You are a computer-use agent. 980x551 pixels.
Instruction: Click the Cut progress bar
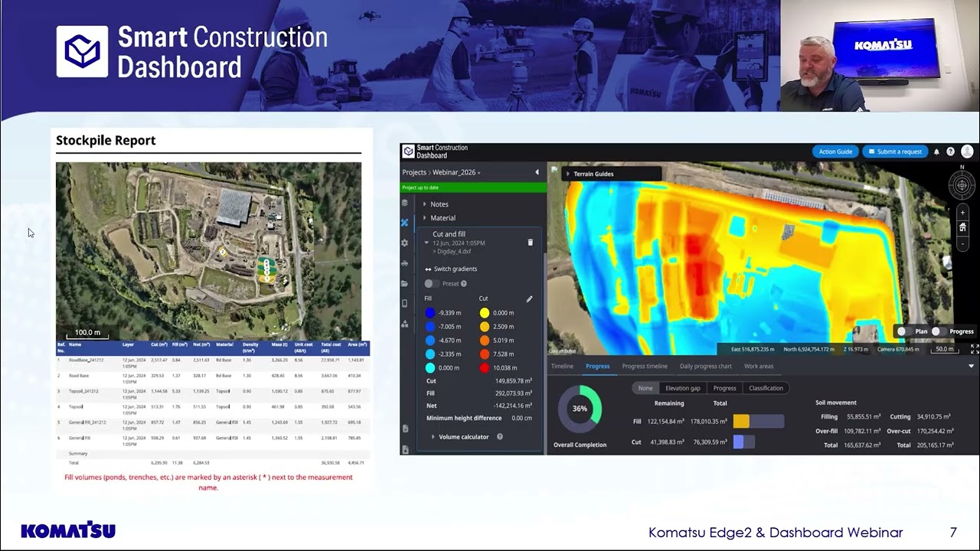click(x=744, y=442)
